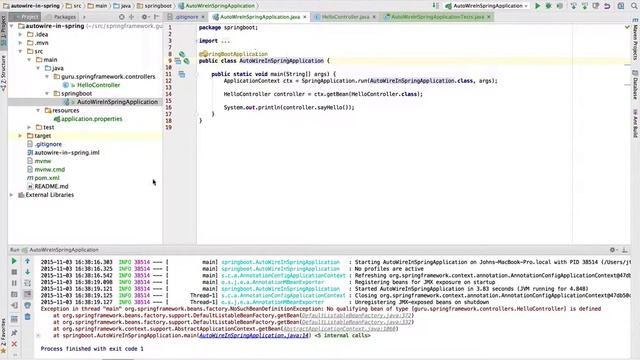Screen dimensions: 640x360
Task: Open Project Structure icon in top toolbar
Action: (621, 6)
